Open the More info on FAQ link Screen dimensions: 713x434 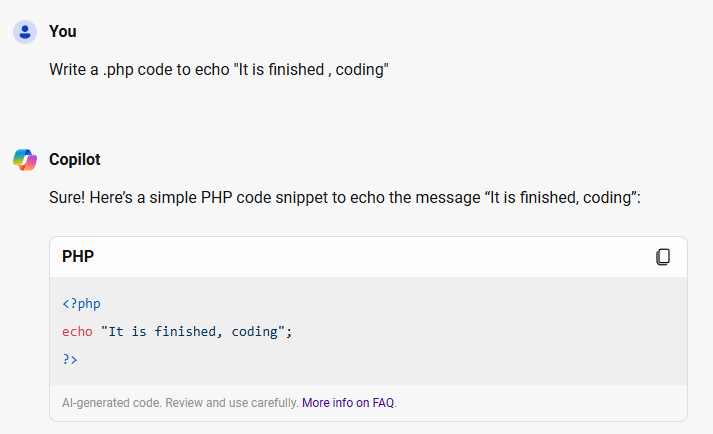[349, 403]
